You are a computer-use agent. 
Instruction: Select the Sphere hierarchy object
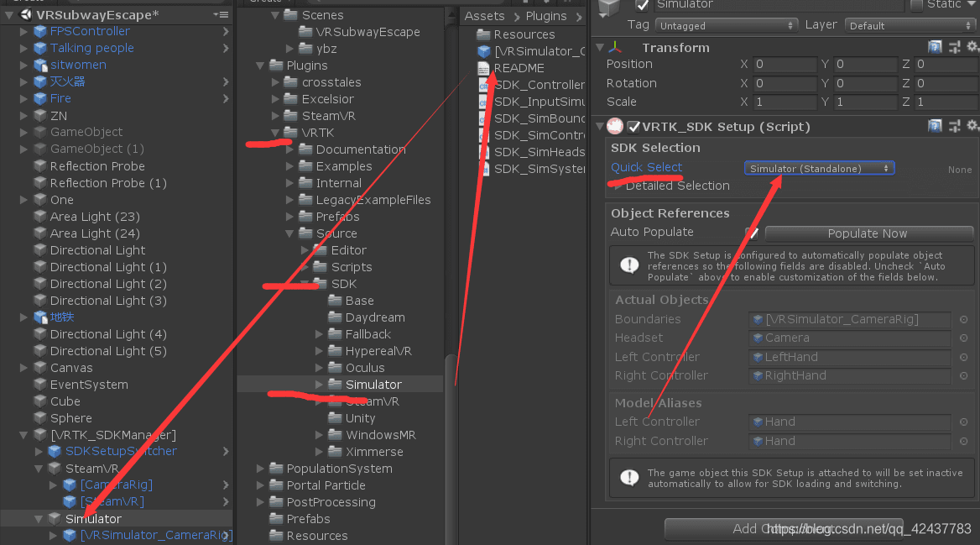pyautogui.click(x=70, y=418)
